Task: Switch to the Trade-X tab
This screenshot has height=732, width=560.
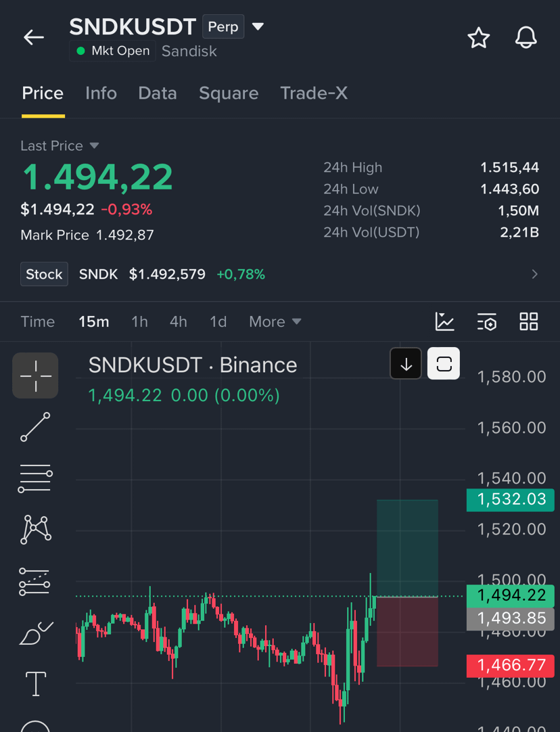Action: (x=314, y=93)
